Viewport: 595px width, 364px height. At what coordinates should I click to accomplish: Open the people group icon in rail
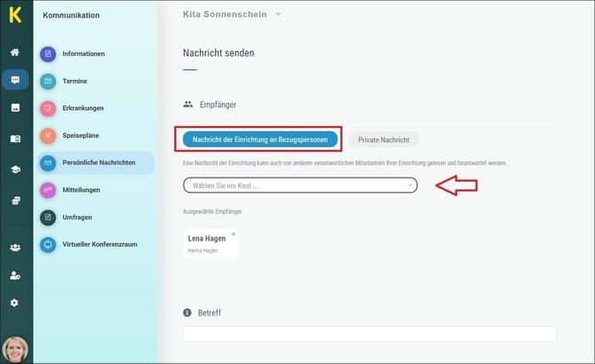click(x=15, y=248)
